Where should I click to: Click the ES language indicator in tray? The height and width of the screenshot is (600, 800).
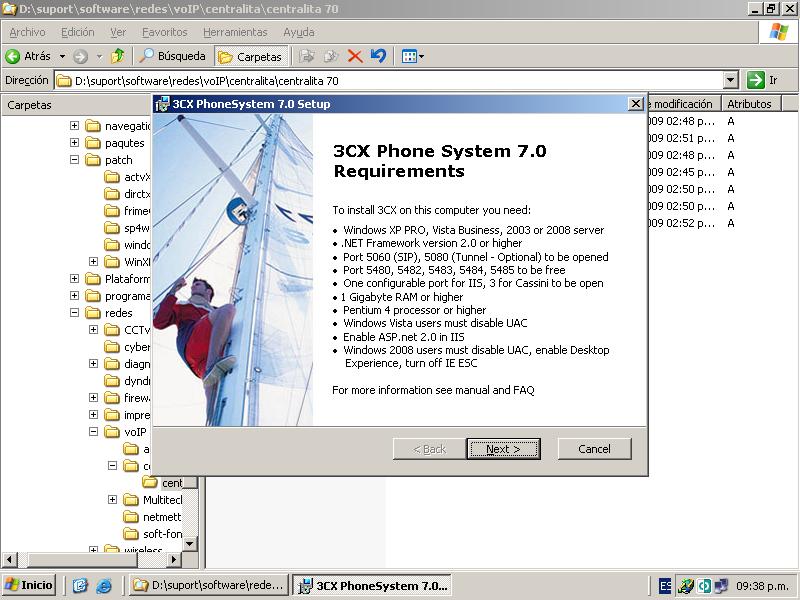point(666,586)
